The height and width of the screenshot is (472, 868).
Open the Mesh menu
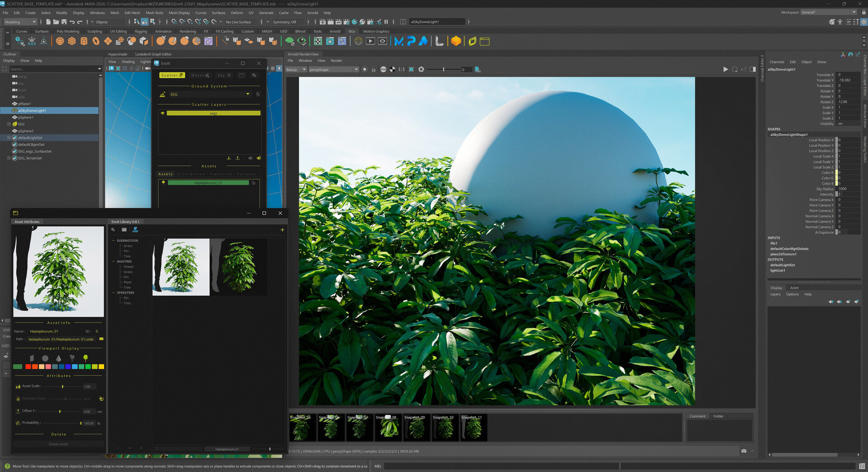(114, 13)
